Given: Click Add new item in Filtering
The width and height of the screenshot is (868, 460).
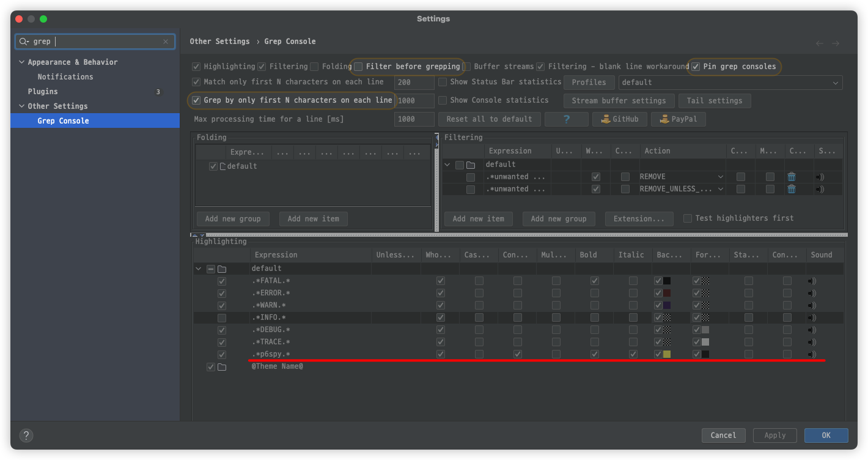Looking at the screenshot, I should click(x=479, y=219).
